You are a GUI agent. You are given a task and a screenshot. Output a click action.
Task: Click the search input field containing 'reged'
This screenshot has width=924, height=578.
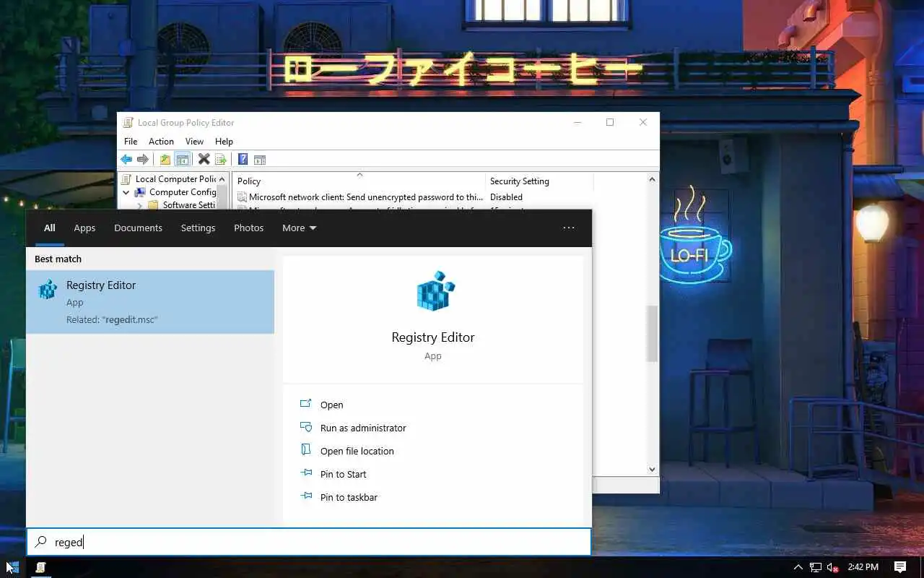pyautogui.click(x=309, y=542)
